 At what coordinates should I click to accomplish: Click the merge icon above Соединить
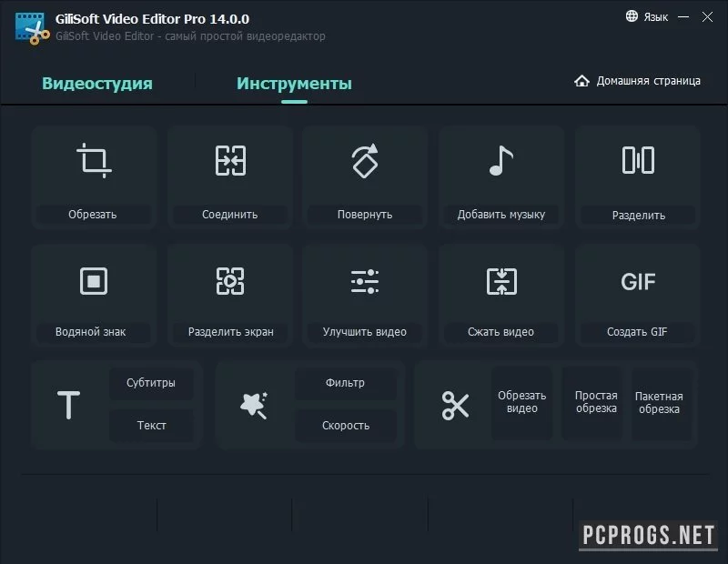tap(230, 161)
